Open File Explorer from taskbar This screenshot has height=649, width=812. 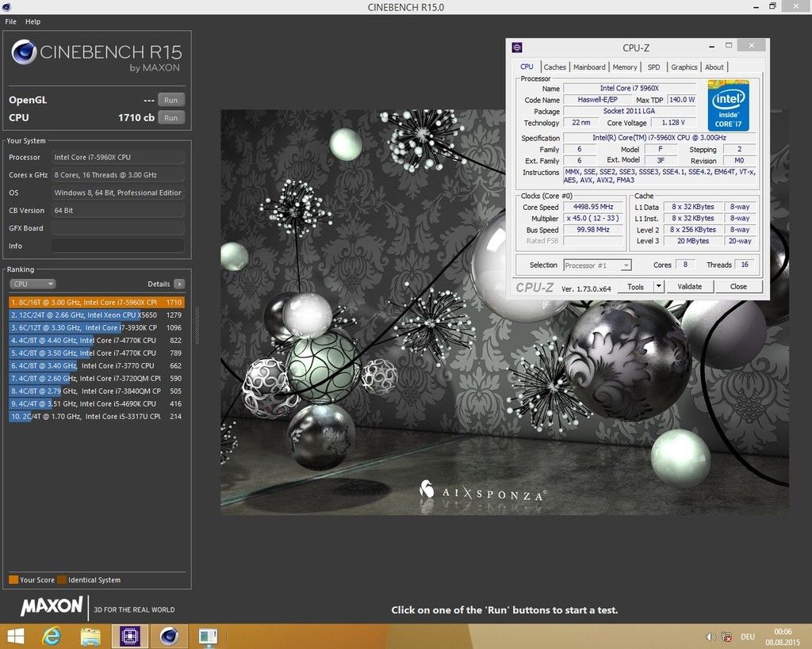click(90, 636)
